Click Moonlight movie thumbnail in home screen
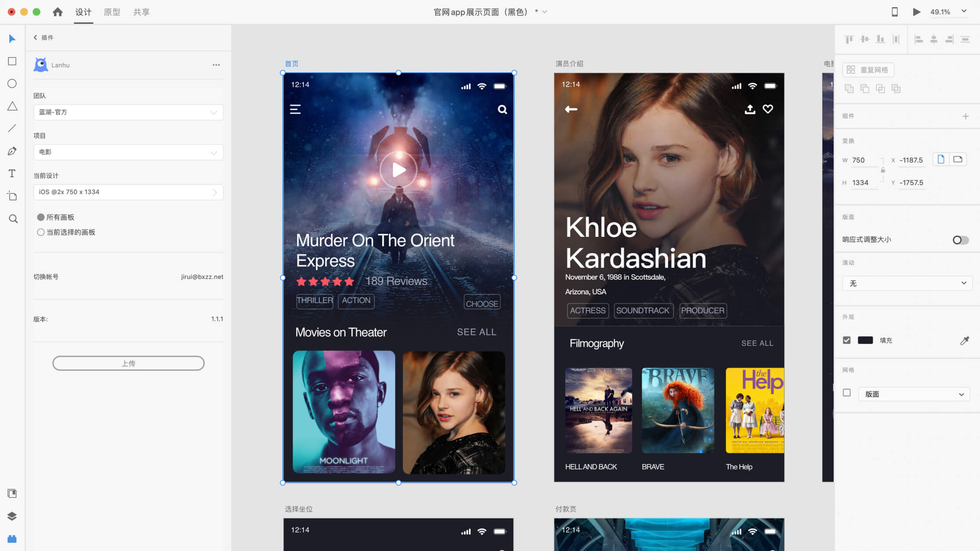980x551 pixels. point(343,412)
